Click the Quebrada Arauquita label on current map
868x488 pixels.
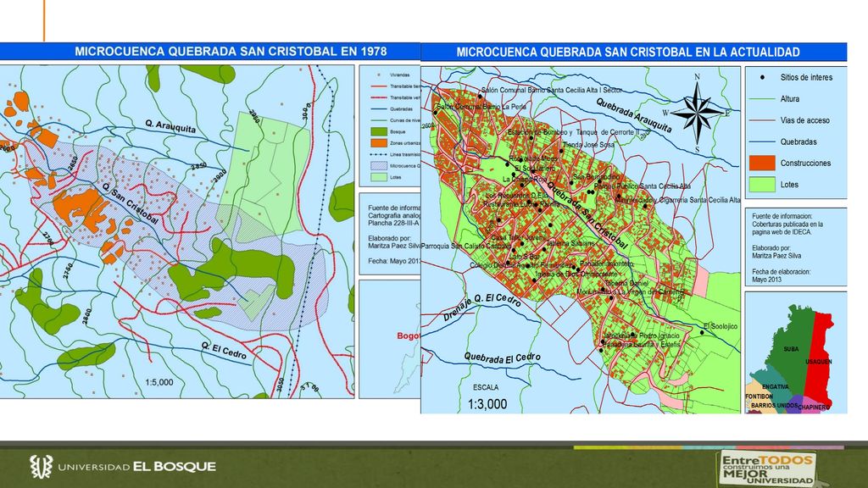(634, 115)
